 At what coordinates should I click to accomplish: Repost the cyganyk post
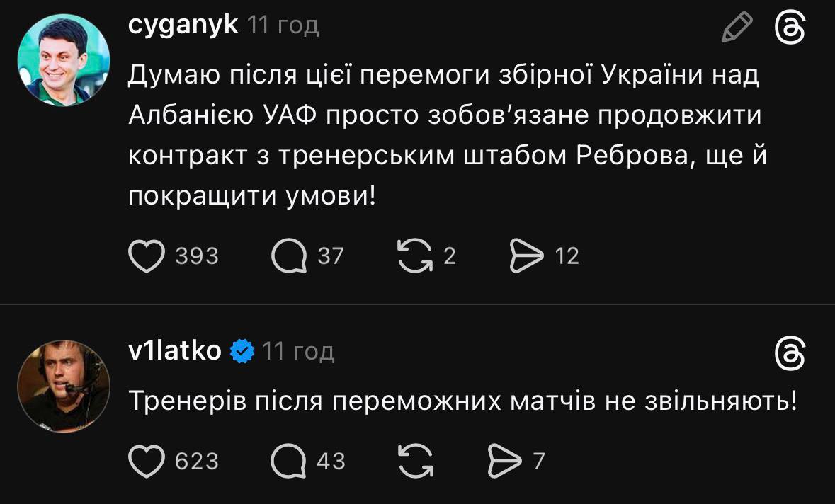[415, 256]
